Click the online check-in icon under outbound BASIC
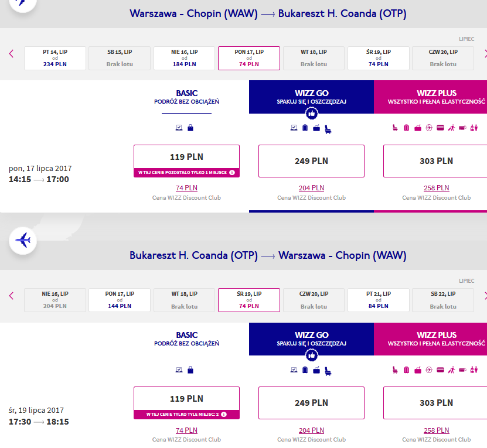The height and width of the screenshot is (448, 487). [x=179, y=128]
